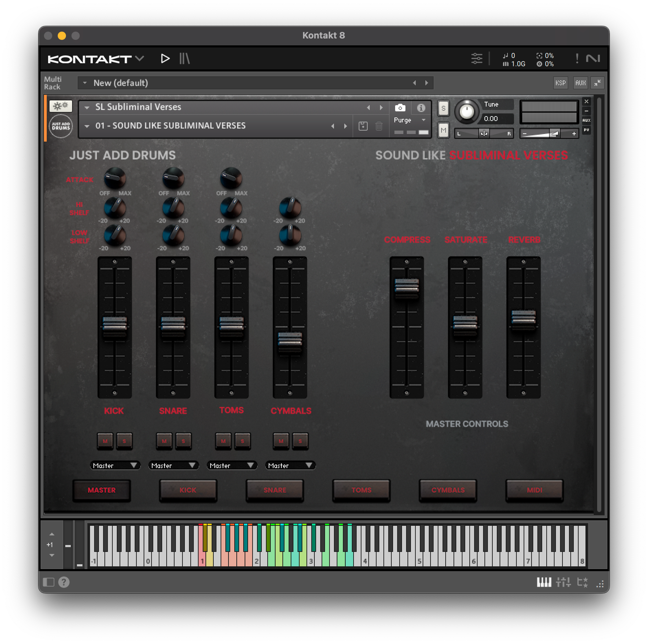The width and height of the screenshot is (648, 644).
Task: Open the library browser icon
Action: point(185,59)
